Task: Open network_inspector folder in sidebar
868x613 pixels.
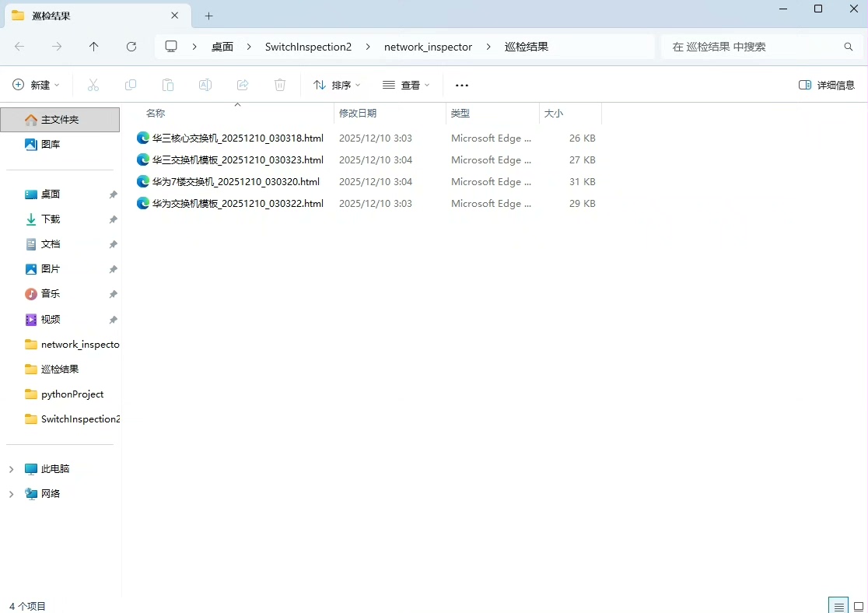Action: point(72,345)
